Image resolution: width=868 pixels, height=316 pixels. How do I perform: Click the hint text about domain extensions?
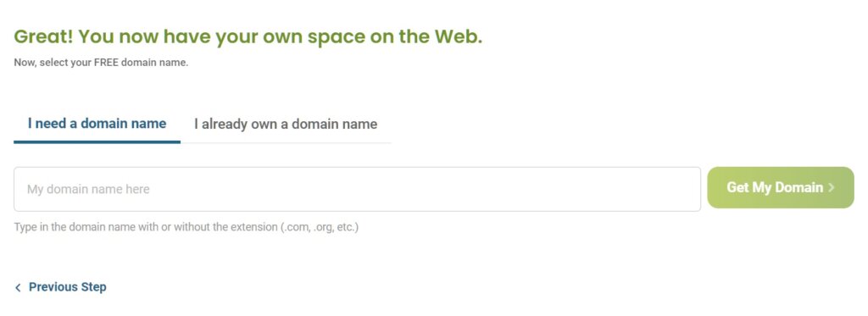186,227
